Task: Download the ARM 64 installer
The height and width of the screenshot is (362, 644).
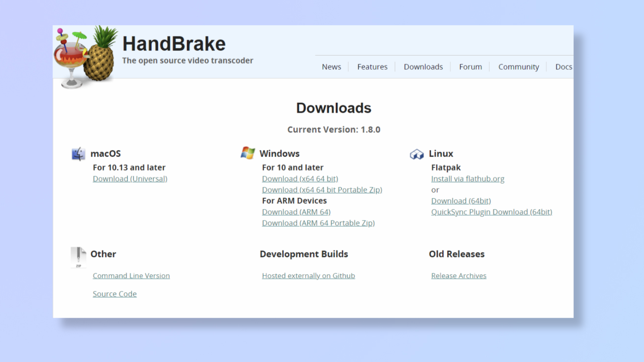Action: [x=296, y=212]
